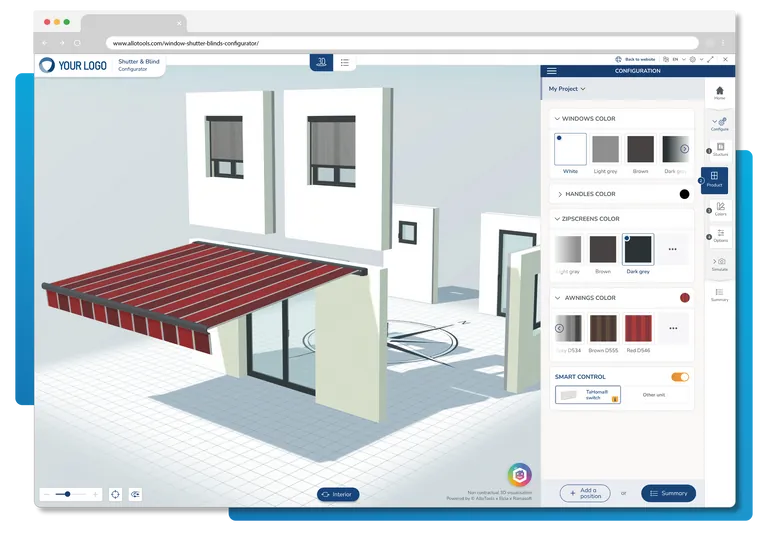
Task: Switch to 3D view mode
Action: click(321, 62)
